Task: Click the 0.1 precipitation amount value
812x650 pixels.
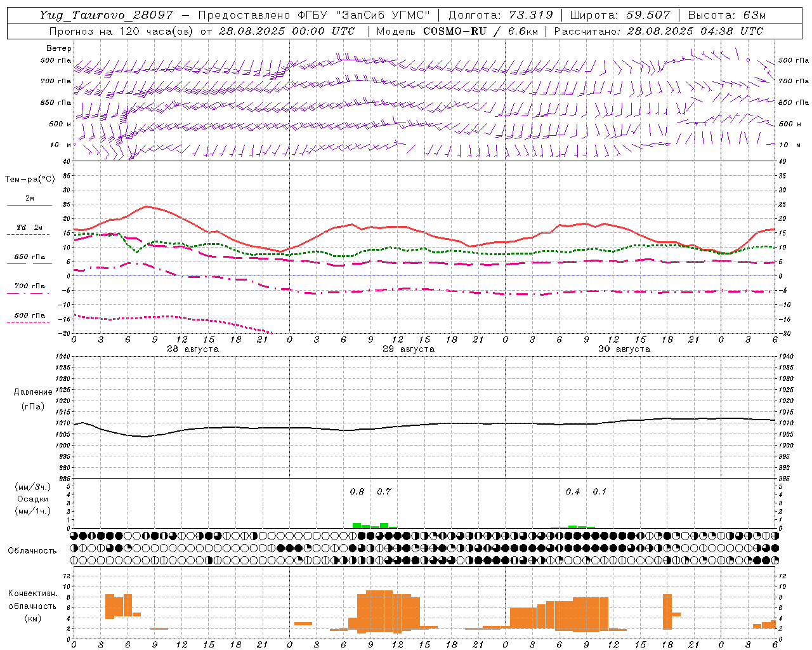Action: point(599,491)
